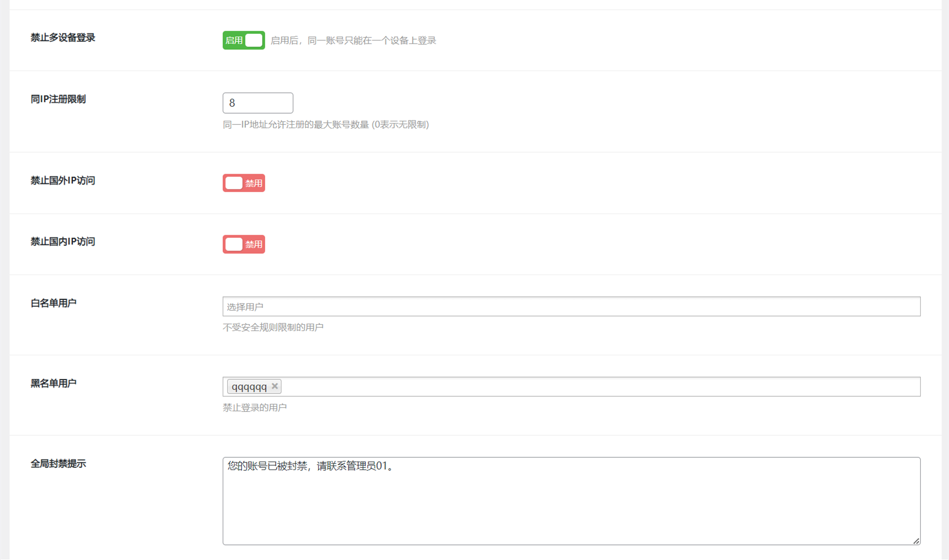The width and height of the screenshot is (949, 560).
Task: Enable the 禁止国内IP访问 toggle
Action: click(x=244, y=244)
